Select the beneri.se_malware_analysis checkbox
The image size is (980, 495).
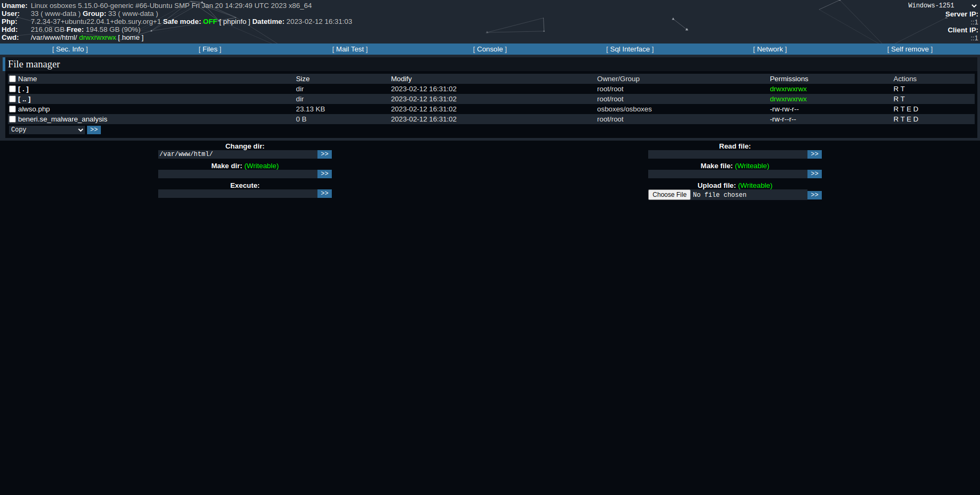pyautogui.click(x=12, y=119)
